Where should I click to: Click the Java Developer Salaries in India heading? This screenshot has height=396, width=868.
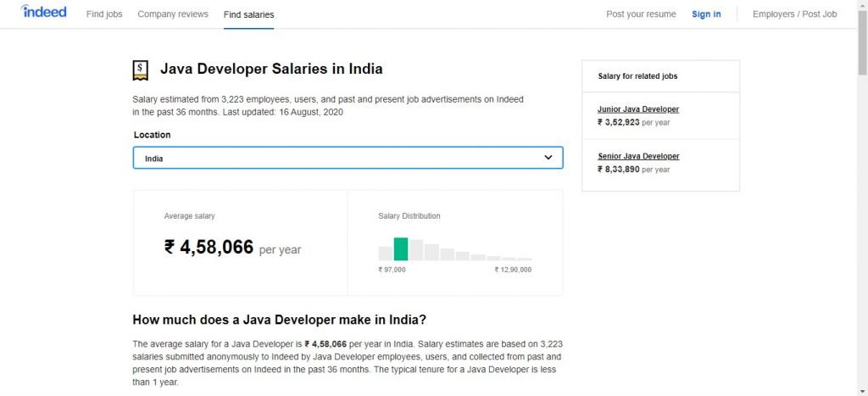(271, 70)
